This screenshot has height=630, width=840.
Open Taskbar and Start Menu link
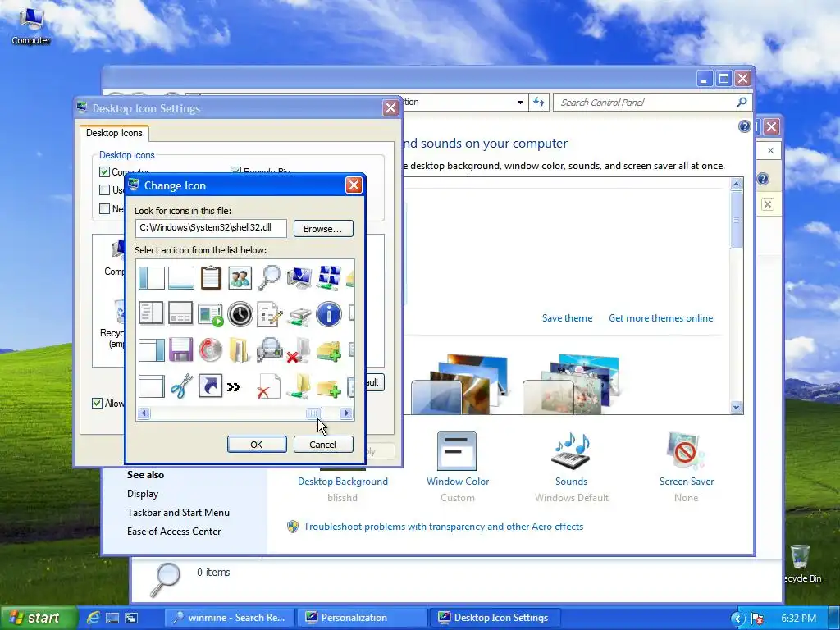[x=178, y=513]
